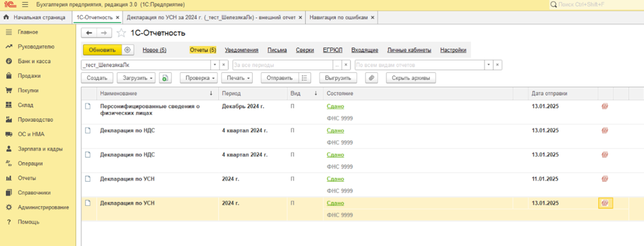Switch to the Начальная страница tab

(x=36, y=17)
